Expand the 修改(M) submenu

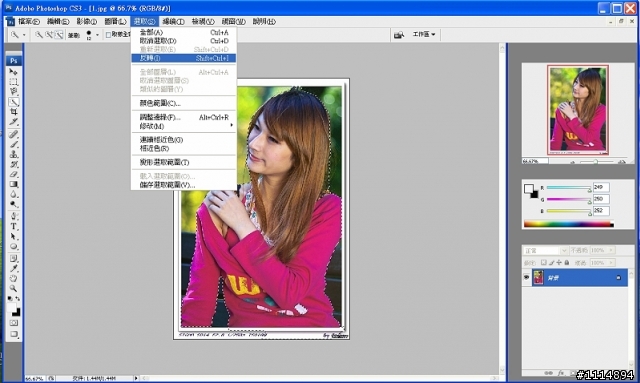click(x=184, y=126)
